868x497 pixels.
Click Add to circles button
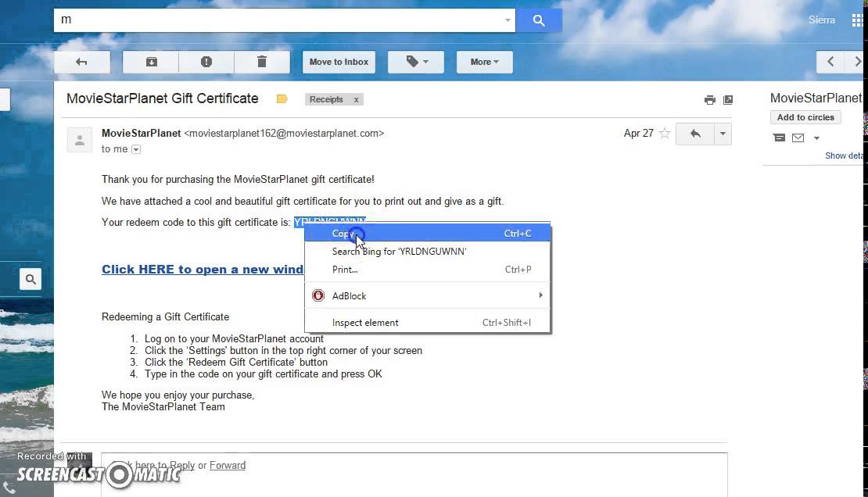point(805,117)
